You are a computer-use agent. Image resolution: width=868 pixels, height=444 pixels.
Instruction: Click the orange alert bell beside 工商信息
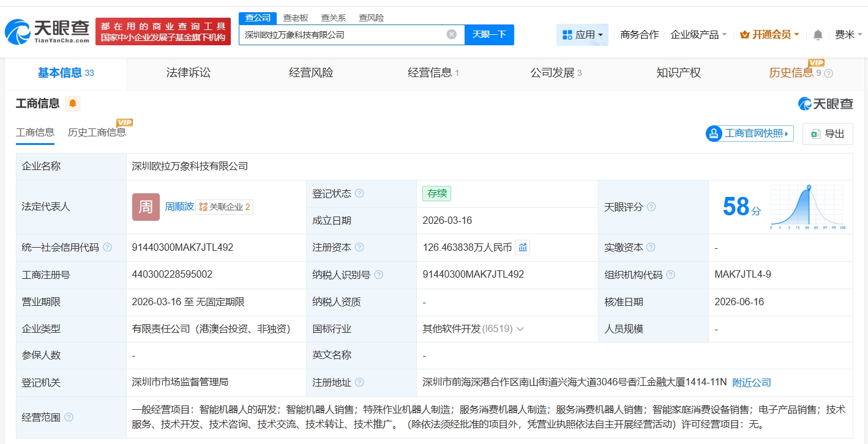coord(73,103)
